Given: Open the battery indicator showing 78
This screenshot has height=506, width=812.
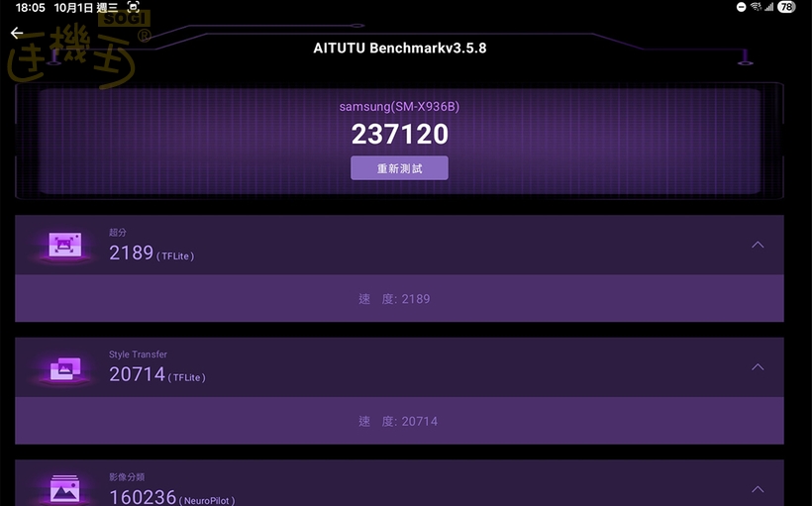Looking at the screenshot, I should click(786, 7).
